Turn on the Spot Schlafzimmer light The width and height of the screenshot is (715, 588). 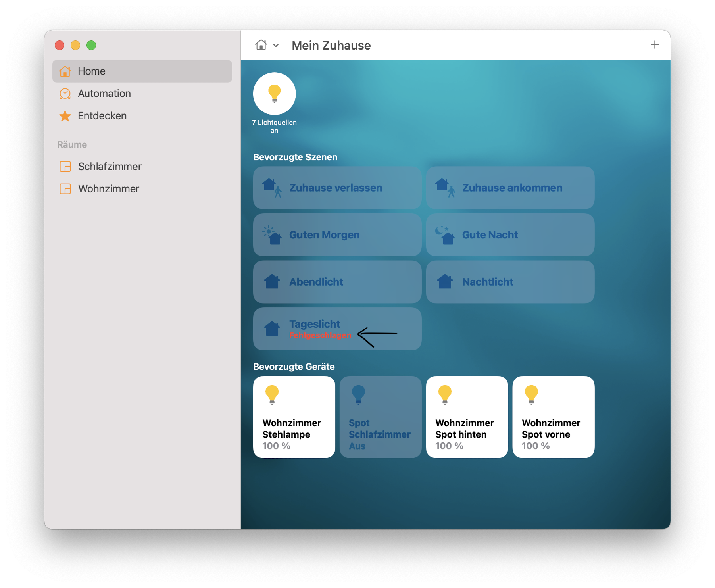(x=381, y=417)
